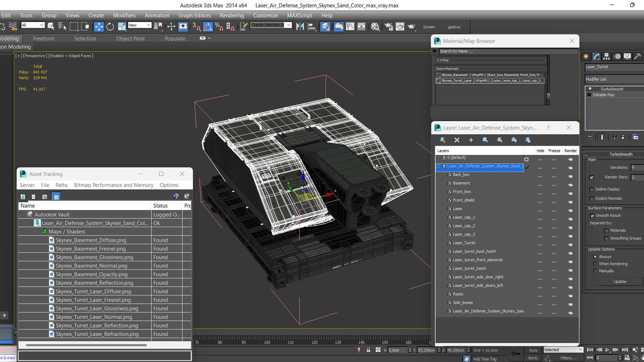
Task: Click the Select Object arrow tool
Action: click(x=51, y=26)
